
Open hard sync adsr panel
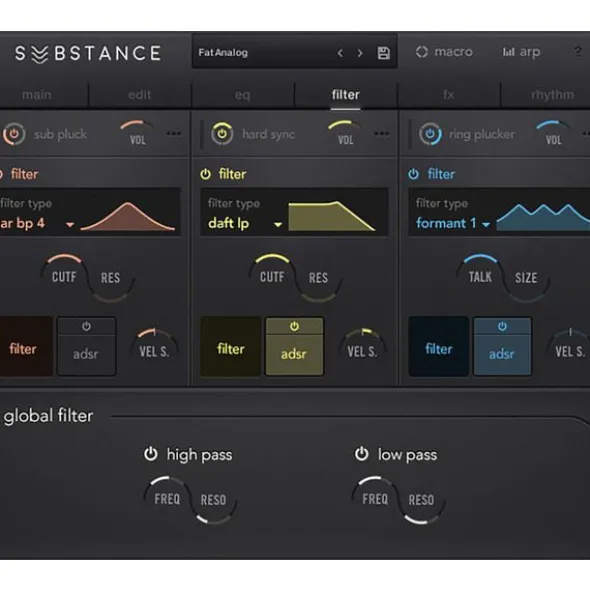coord(294,354)
